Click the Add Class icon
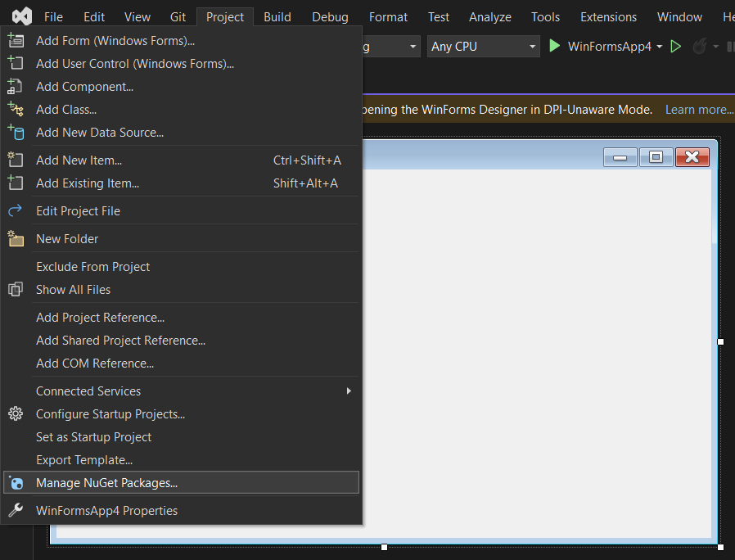 pyautogui.click(x=16, y=109)
